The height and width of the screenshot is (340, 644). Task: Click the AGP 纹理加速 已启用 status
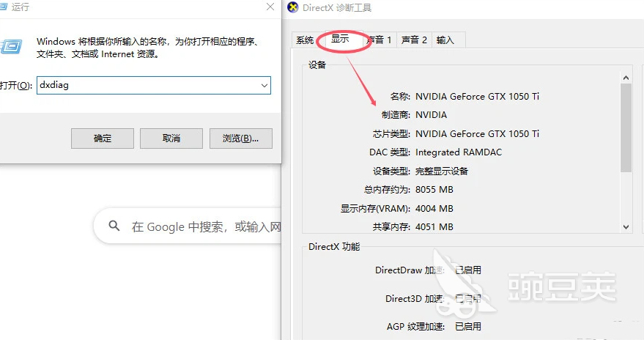click(468, 327)
